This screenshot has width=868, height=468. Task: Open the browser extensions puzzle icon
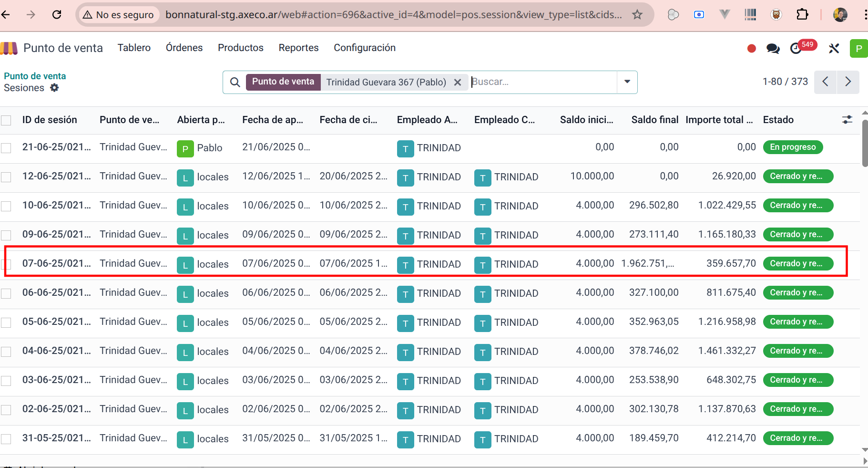(x=802, y=15)
